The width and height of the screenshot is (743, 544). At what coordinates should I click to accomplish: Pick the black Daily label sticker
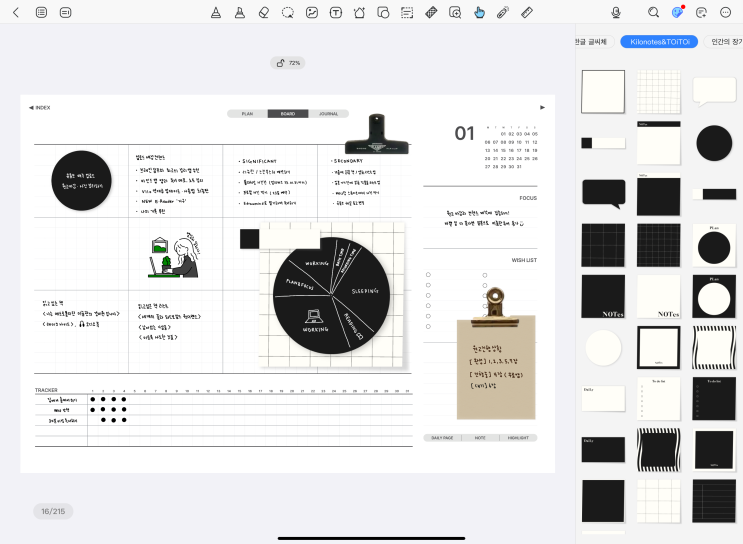click(603, 450)
